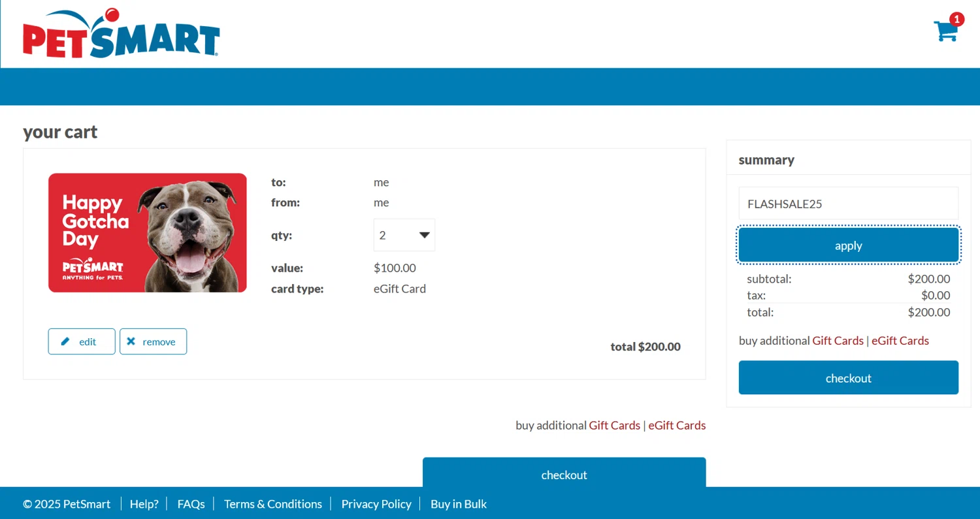Open Buy in Bulk footer link
This screenshot has width=980, height=519.
(459, 504)
